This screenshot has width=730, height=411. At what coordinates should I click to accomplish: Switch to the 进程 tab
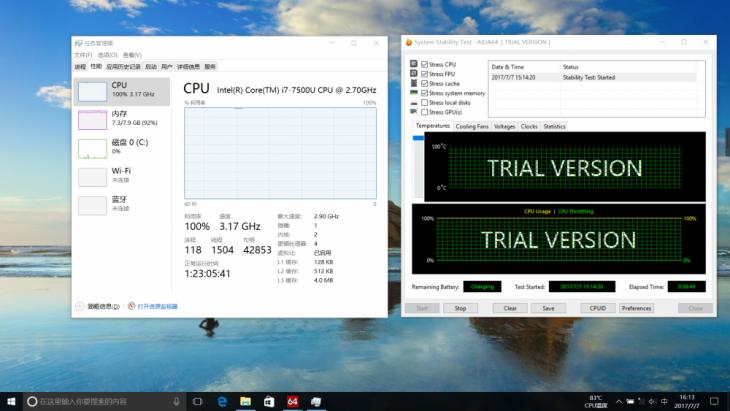tap(80, 67)
